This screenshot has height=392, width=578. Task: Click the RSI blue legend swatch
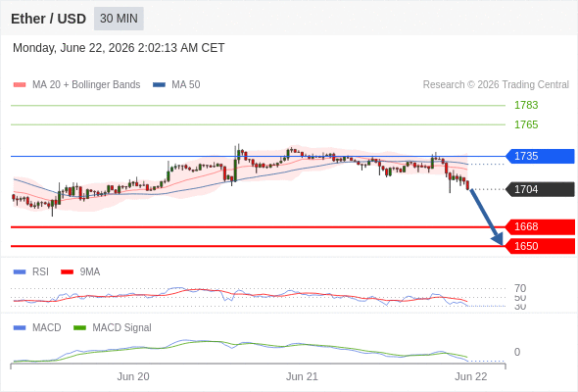tap(20, 272)
